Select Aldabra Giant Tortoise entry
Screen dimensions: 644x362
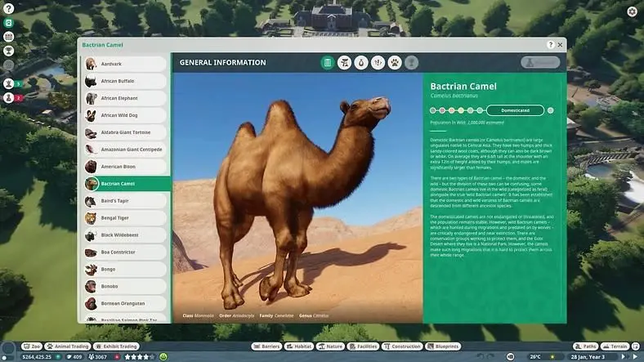pos(125,132)
